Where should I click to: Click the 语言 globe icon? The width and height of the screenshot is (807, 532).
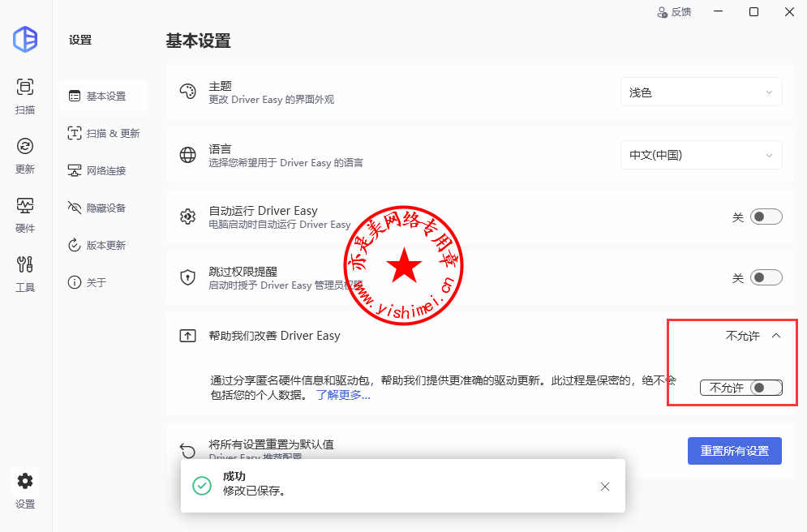(188, 155)
